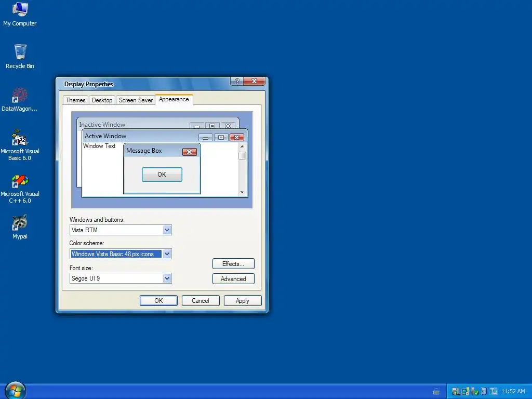The height and width of the screenshot is (399, 532).
Task: Switch to the Desktop tab
Action: pyautogui.click(x=102, y=100)
